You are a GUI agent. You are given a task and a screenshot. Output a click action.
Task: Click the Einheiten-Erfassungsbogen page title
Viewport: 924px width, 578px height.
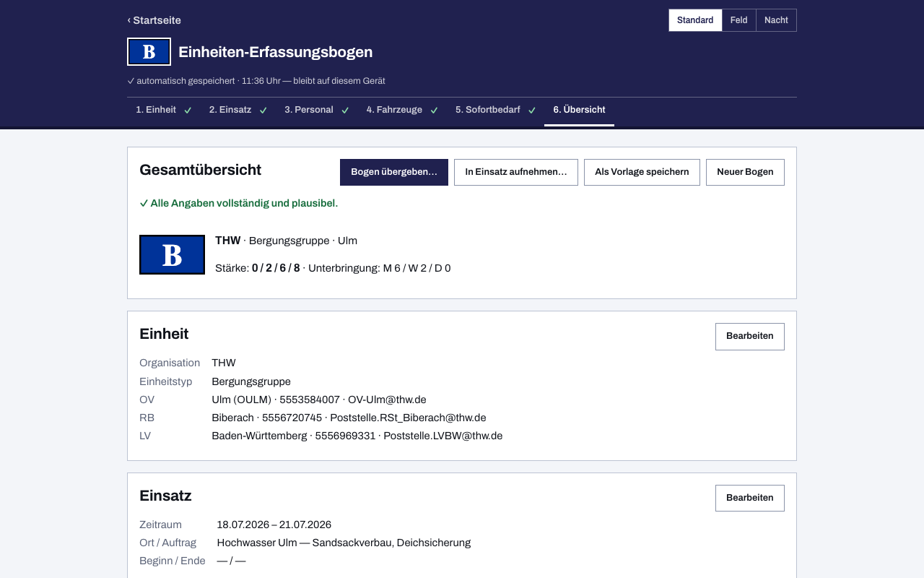[276, 52]
